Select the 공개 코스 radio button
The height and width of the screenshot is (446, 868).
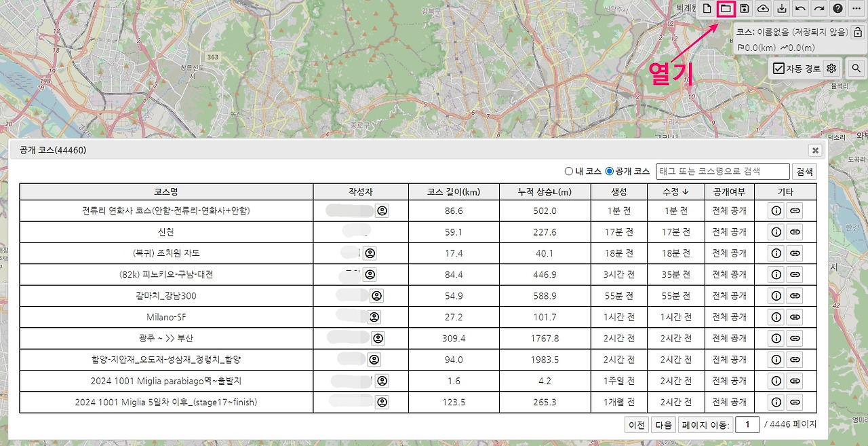[609, 171]
